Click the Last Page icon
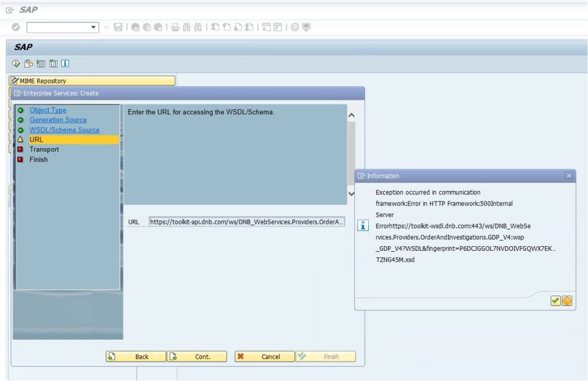 (249, 27)
